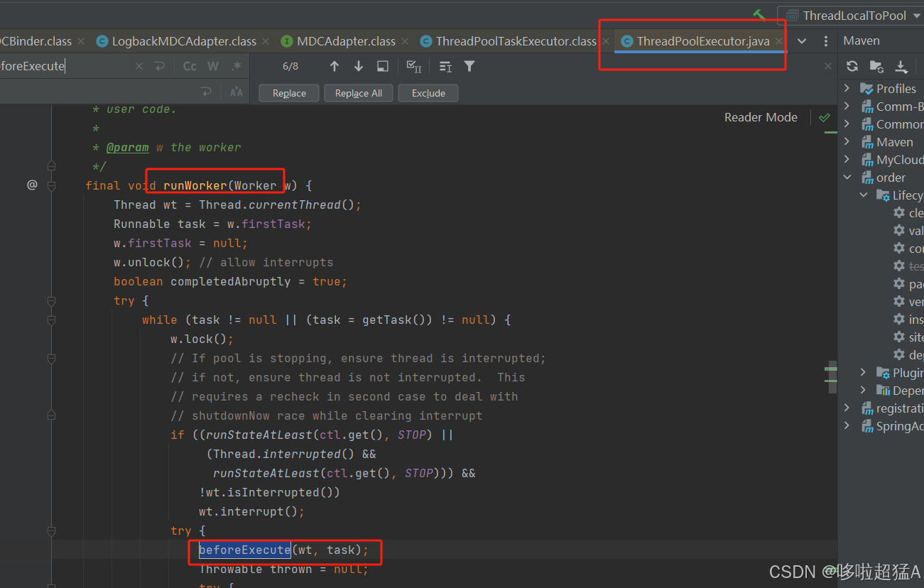Generate sources and update Maven folders
The height and width of the screenshot is (588, 924).
[876, 65]
